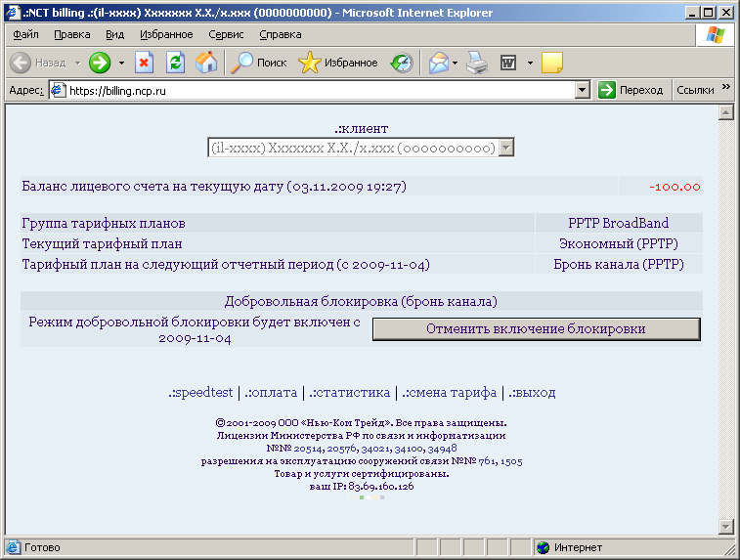Click the globe Internet zone icon
The height and width of the screenshot is (560, 740).
click(544, 547)
